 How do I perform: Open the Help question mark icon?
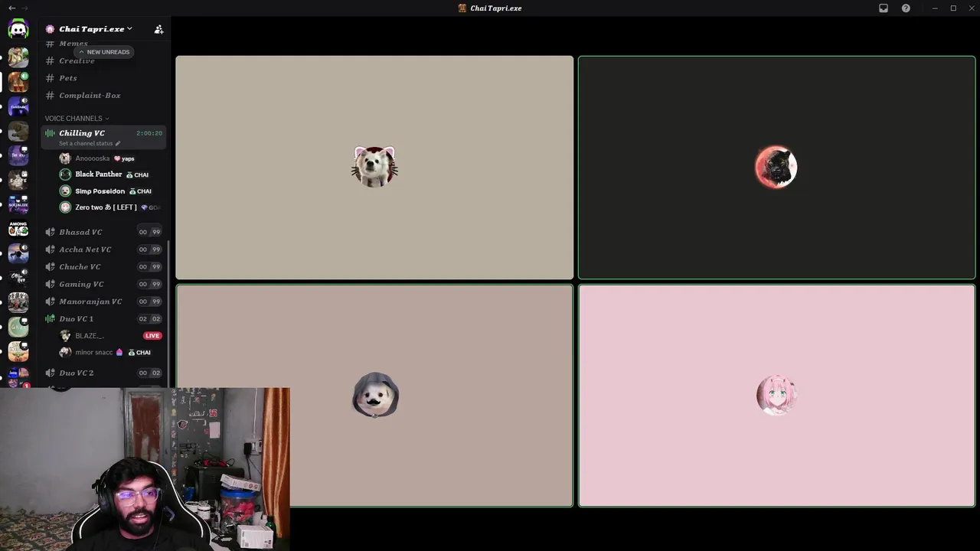pos(906,8)
